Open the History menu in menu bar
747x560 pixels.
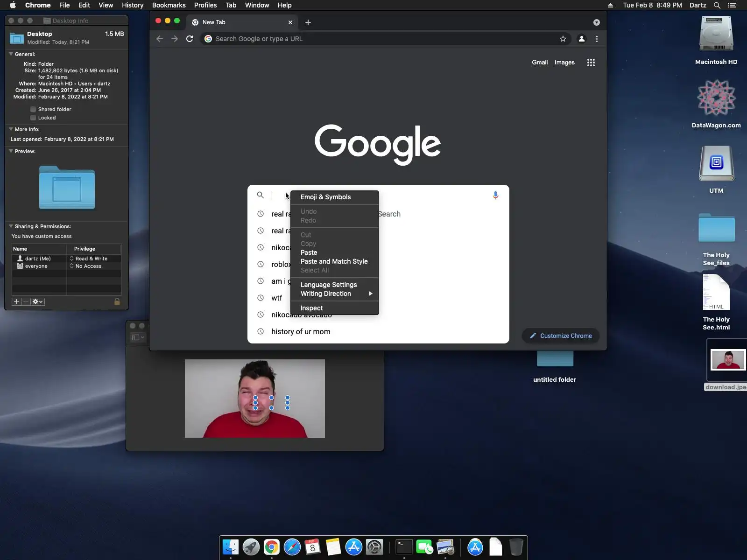pyautogui.click(x=133, y=5)
